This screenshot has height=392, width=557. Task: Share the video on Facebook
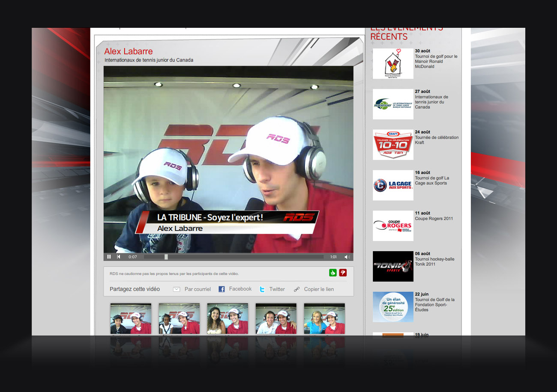[235, 289]
